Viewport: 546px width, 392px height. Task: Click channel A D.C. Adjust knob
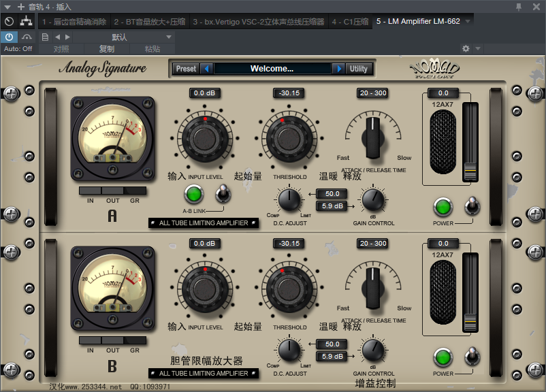click(x=289, y=200)
